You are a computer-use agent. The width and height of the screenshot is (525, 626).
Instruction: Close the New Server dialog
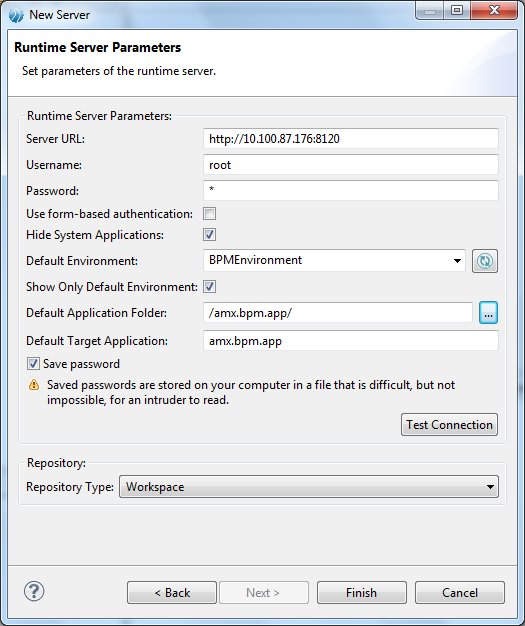pyautogui.click(x=494, y=10)
